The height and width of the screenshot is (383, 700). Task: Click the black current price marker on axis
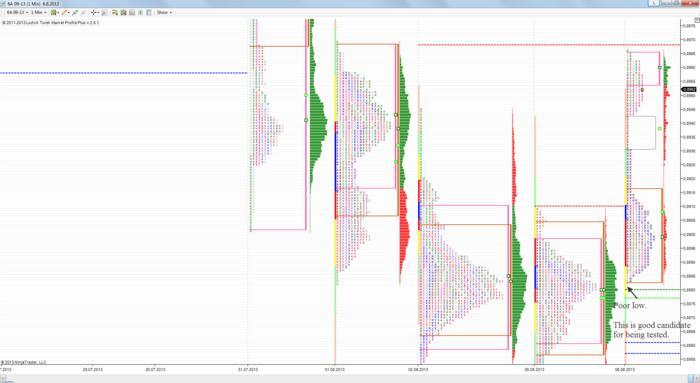click(688, 89)
